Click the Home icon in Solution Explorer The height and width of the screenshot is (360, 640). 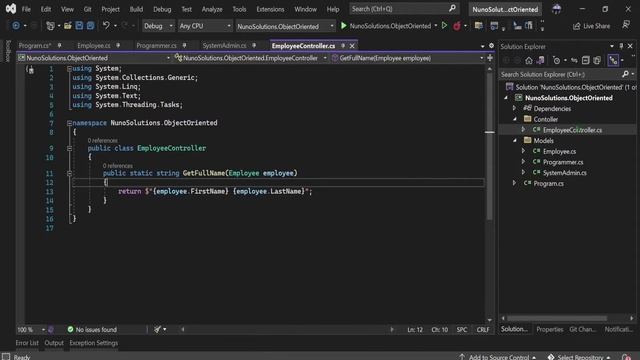pos(529,60)
